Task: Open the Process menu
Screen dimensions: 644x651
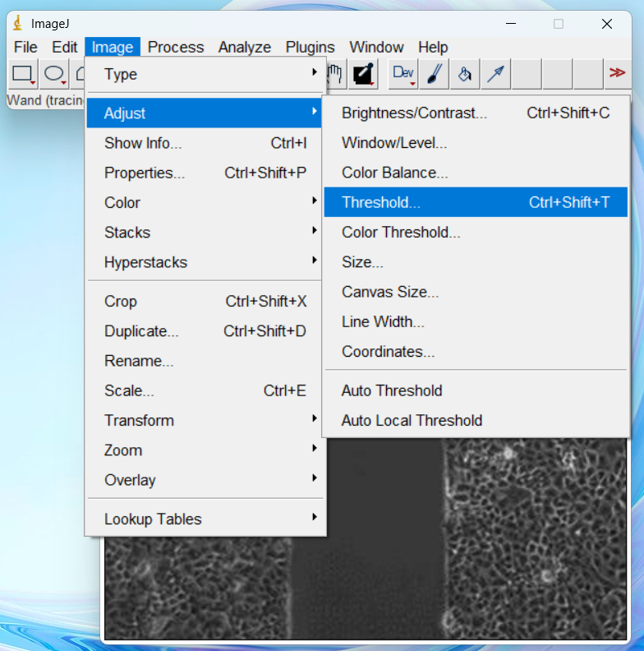Action: point(176,47)
